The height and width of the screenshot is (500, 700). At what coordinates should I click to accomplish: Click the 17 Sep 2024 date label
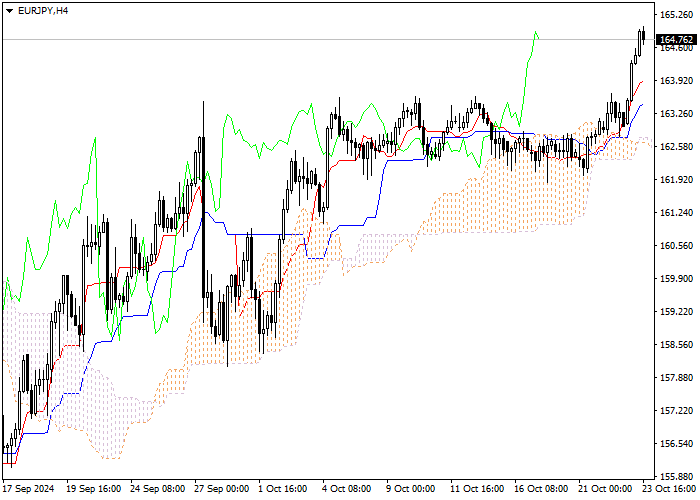click(29, 489)
